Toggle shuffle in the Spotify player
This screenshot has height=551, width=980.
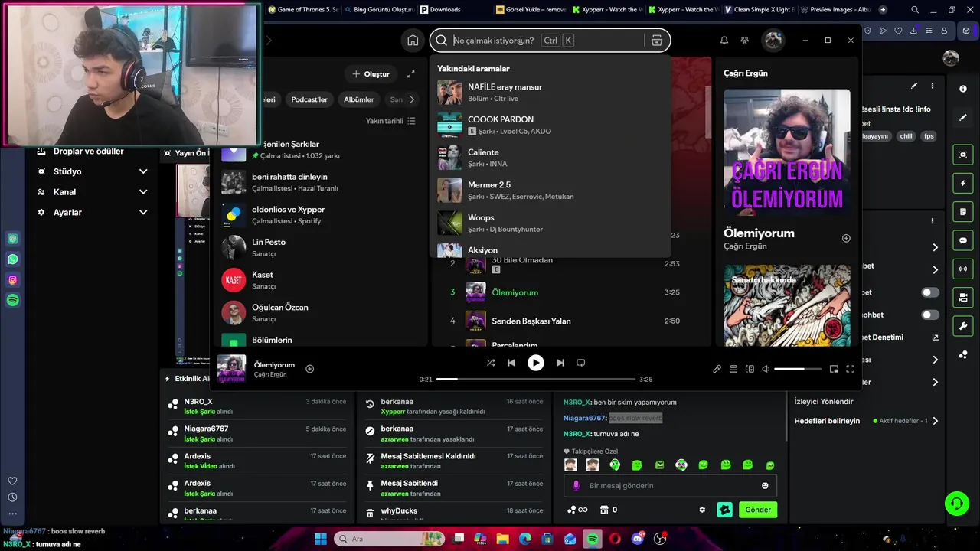[491, 363]
